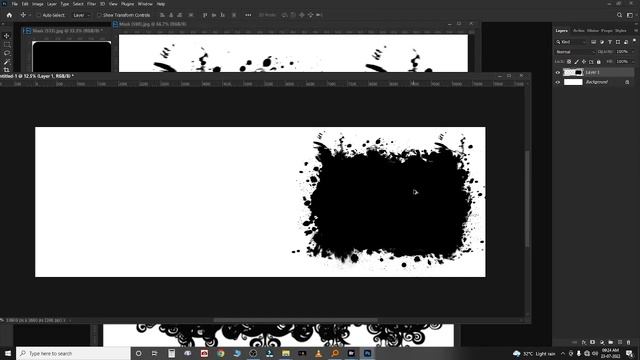Viewport: 640px width, 360px height.
Task: Open the Opacity value dropdown arrow
Action: pos(632,52)
